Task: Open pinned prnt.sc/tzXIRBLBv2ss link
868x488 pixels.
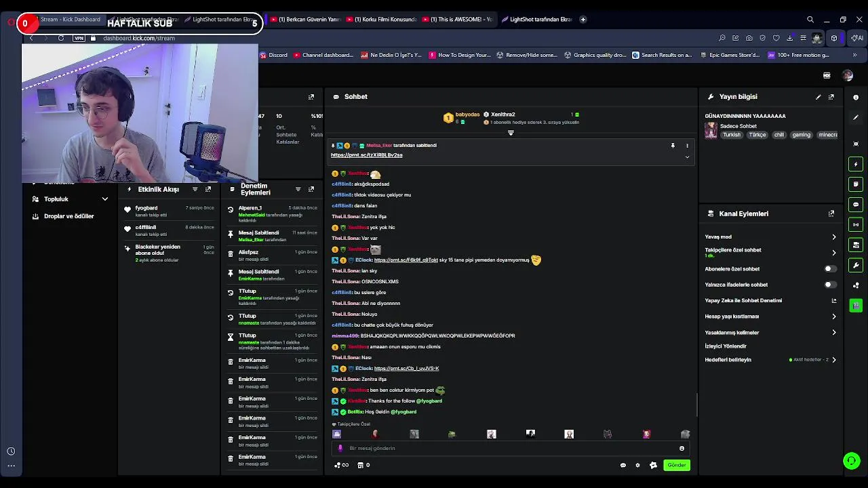Action: pyautogui.click(x=366, y=155)
